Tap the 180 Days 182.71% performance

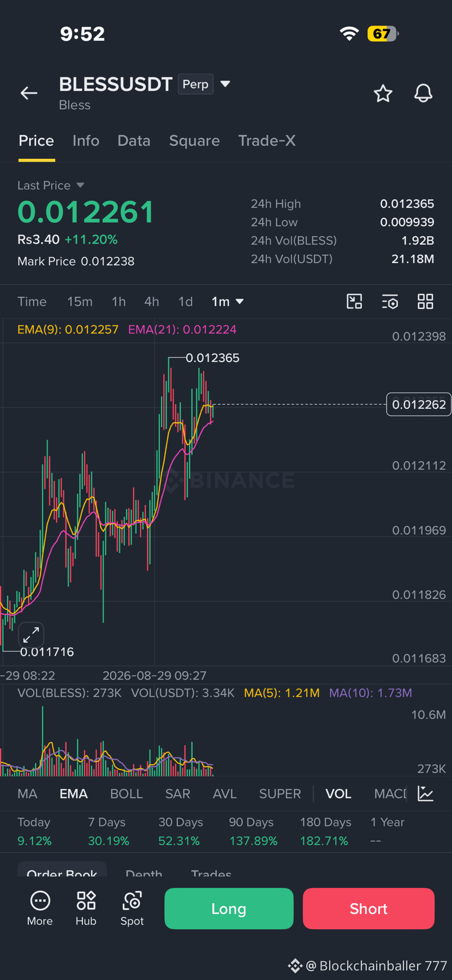(325, 832)
